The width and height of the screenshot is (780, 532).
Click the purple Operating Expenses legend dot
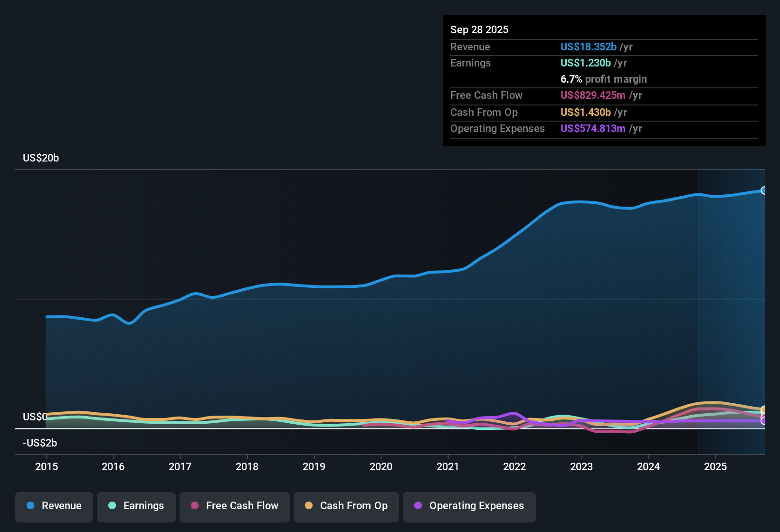(418, 506)
